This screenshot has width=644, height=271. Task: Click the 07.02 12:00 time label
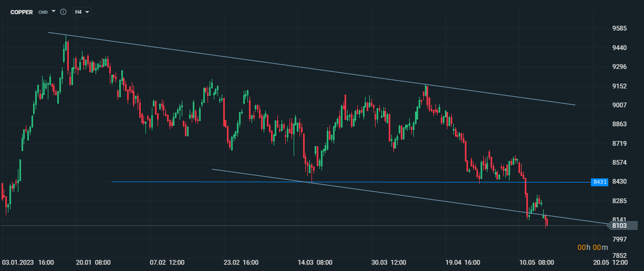coord(168,262)
